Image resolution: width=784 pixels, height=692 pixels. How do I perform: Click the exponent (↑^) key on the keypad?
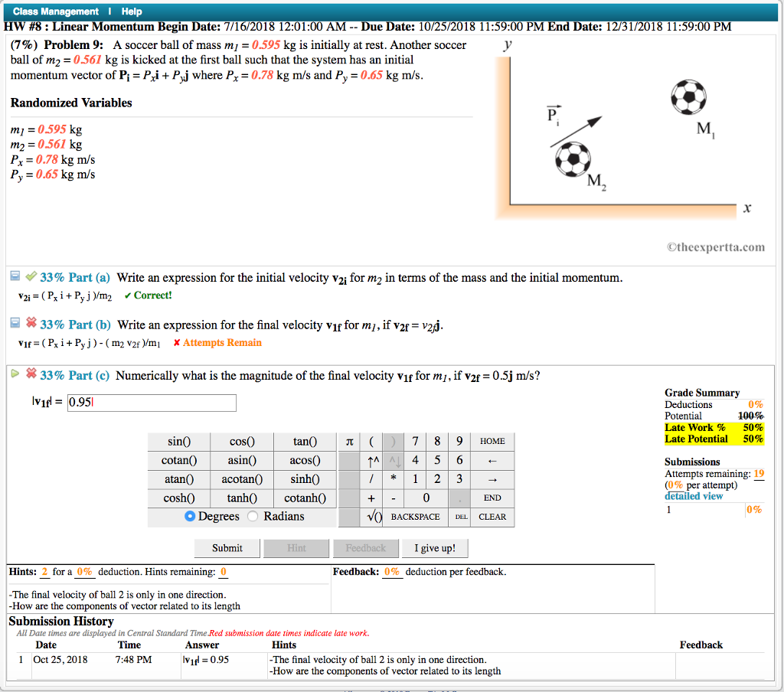pyautogui.click(x=372, y=460)
